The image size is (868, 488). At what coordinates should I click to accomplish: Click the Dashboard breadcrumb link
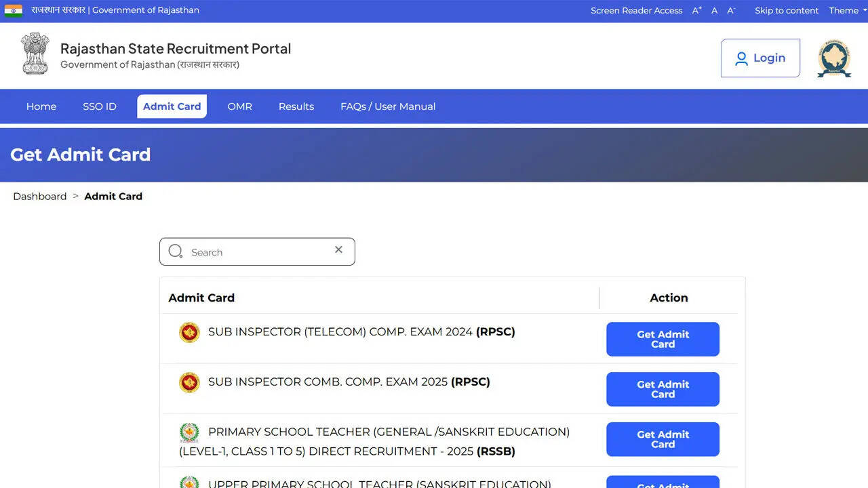point(40,197)
